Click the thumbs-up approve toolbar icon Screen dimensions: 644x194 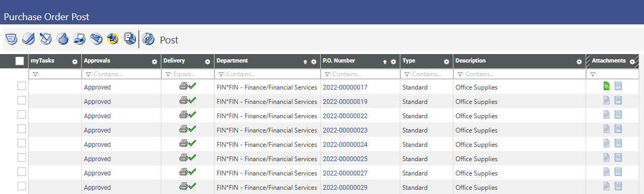(x=63, y=39)
